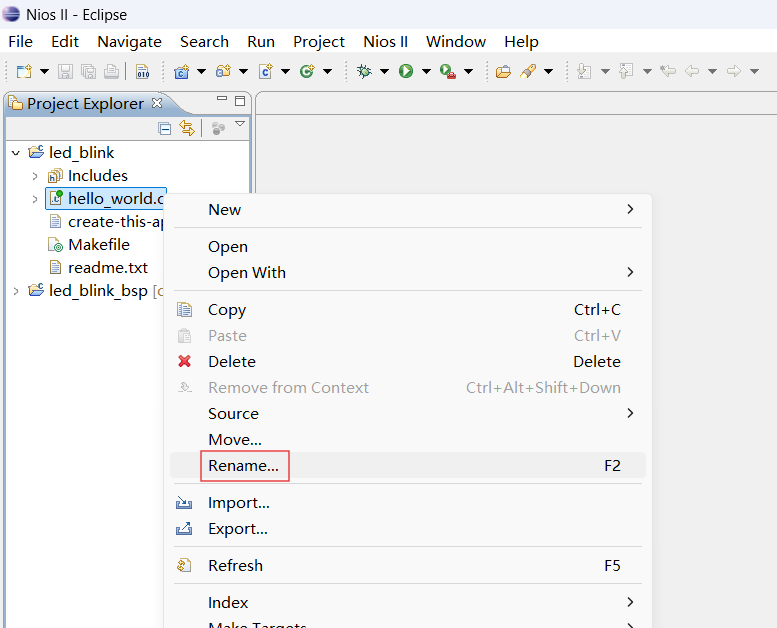Image resolution: width=777 pixels, height=628 pixels.
Task: Click the Search flashlight toolbar icon
Action: click(528, 71)
